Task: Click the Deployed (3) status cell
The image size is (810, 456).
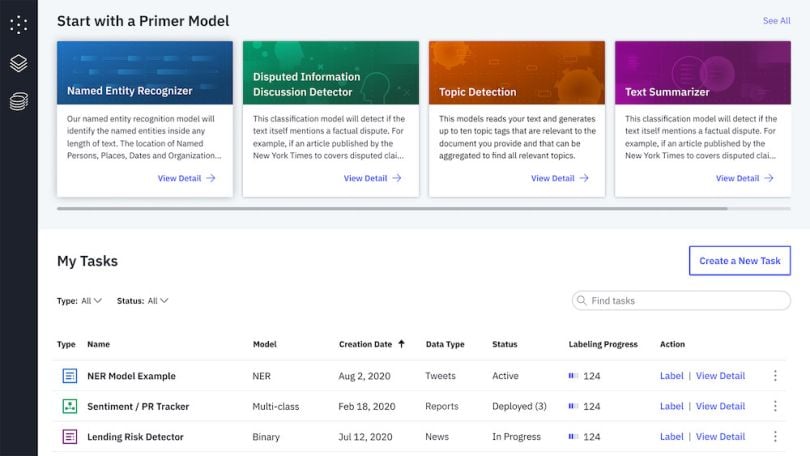Action: [x=519, y=406]
